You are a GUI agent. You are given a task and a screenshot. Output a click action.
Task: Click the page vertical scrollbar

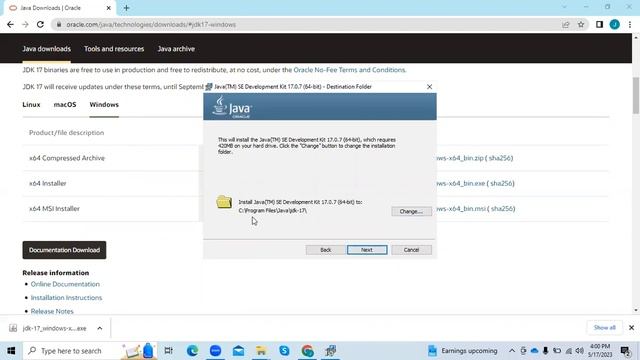[636, 96]
